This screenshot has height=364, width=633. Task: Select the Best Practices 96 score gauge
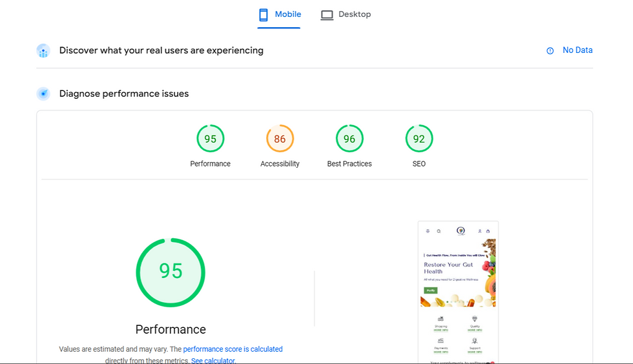click(x=349, y=138)
